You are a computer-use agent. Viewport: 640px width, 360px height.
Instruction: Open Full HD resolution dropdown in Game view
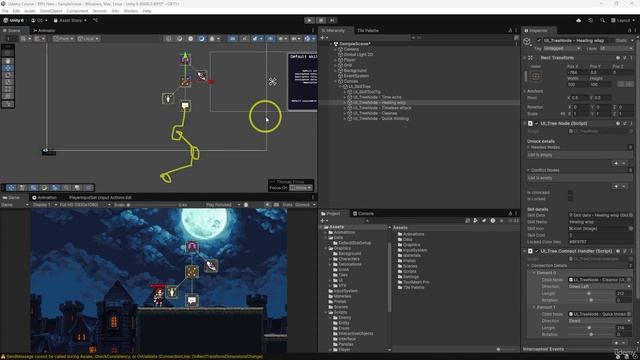tap(85, 204)
